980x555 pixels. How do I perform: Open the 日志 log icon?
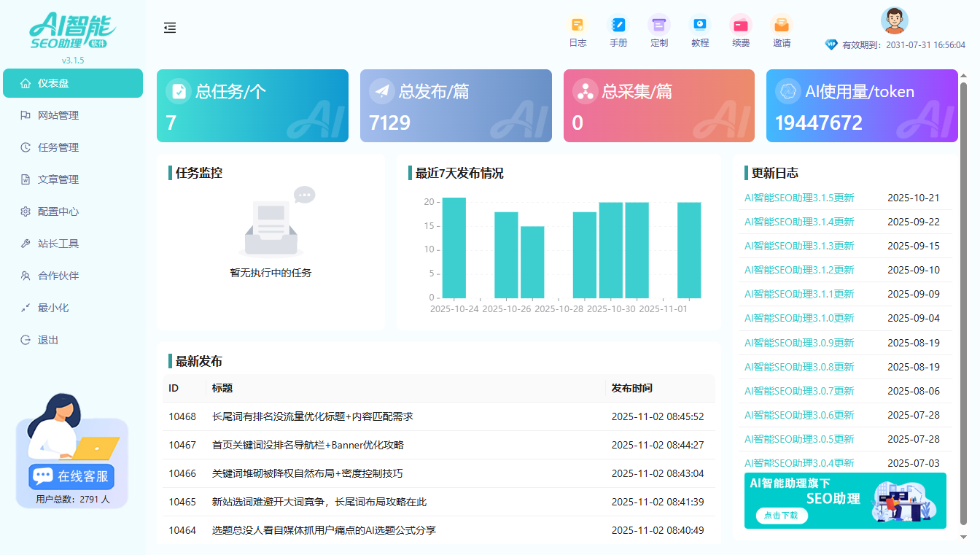[x=577, y=25]
